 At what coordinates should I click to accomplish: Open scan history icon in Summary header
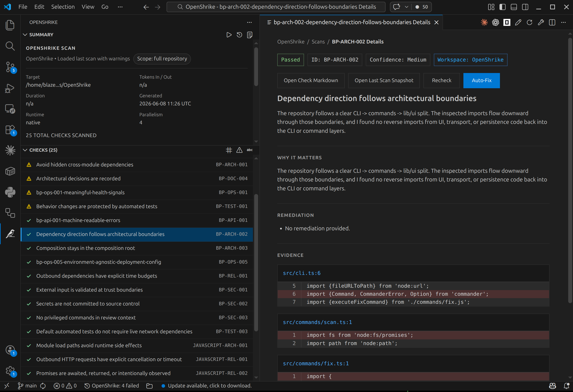tap(239, 35)
